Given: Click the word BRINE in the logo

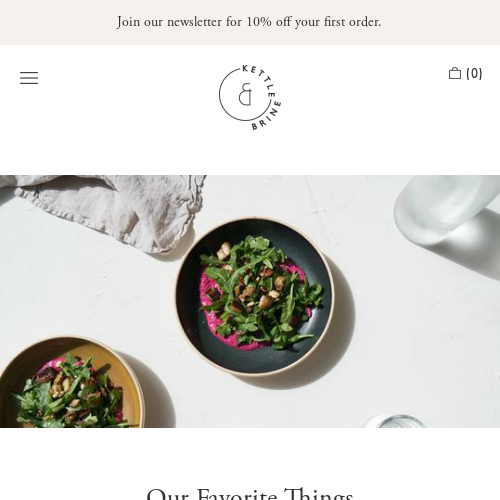Looking at the screenshot, I should coord(267,116).
